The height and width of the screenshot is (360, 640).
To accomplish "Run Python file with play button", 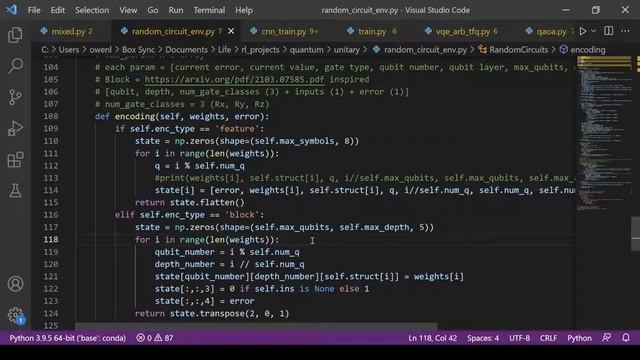I will click(x=582, y=31).
